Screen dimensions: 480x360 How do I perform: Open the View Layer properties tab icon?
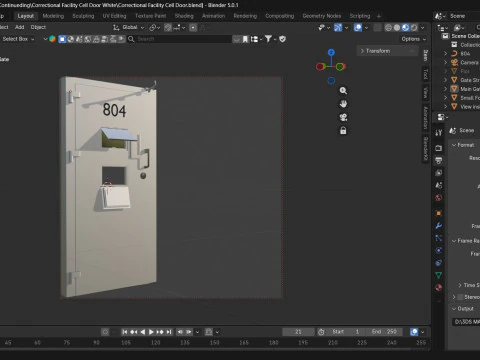tap(439, 173)
